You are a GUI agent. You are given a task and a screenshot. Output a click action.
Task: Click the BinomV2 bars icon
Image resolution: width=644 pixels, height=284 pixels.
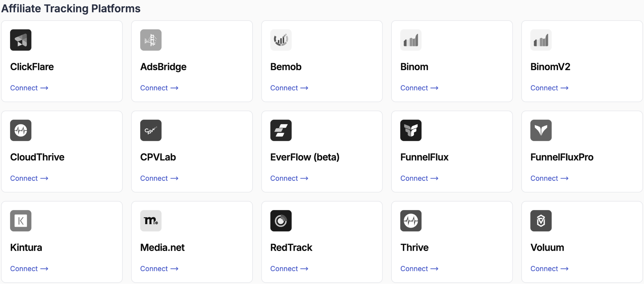tap(541, 40)
